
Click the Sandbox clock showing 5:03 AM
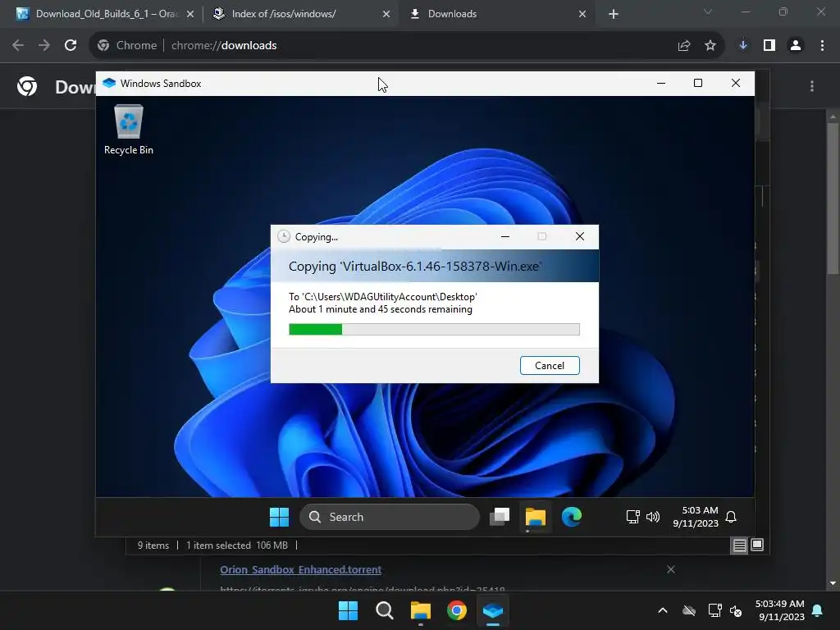point(696,517)
